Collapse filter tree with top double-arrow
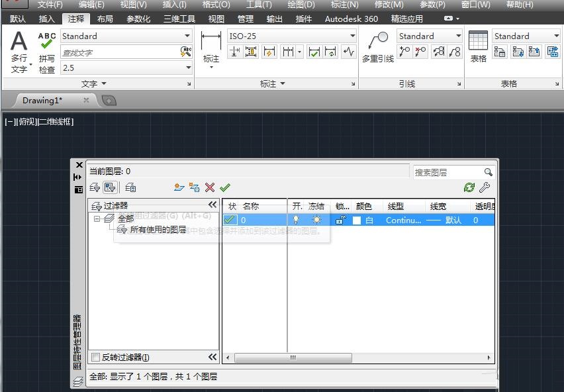564x392 pixels. 212,205
